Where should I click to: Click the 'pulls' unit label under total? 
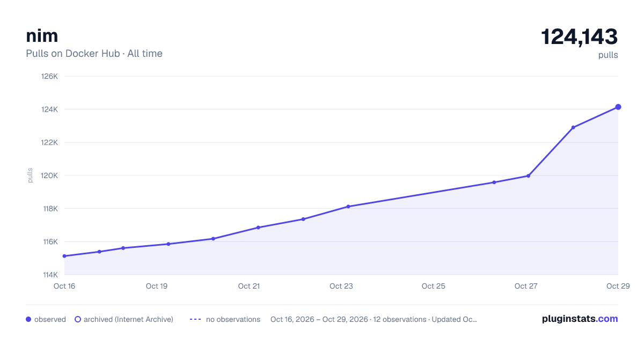pyautogui.click(x=608, y=55)
